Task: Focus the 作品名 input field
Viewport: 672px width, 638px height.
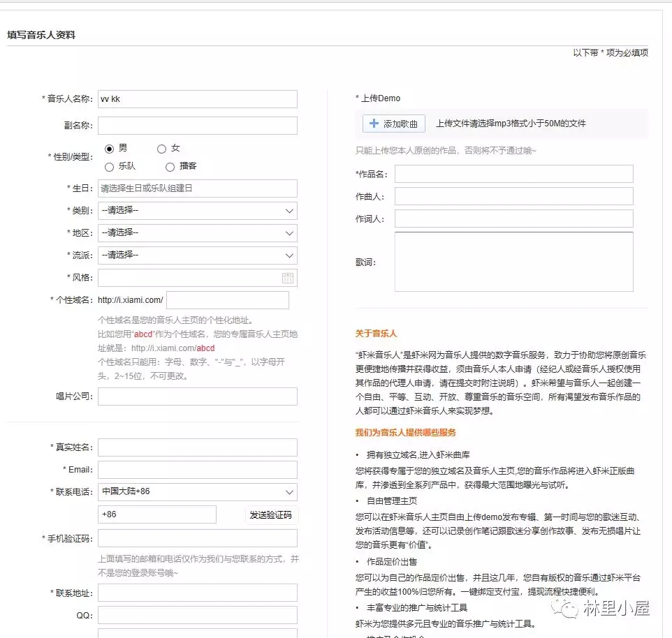Action: [x=514, y=174]
